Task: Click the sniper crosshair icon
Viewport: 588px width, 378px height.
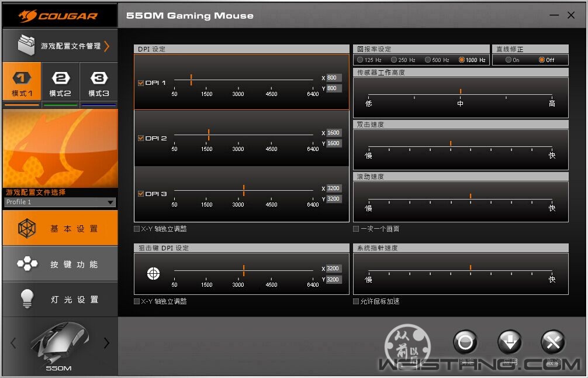Action: click(153, 274)
